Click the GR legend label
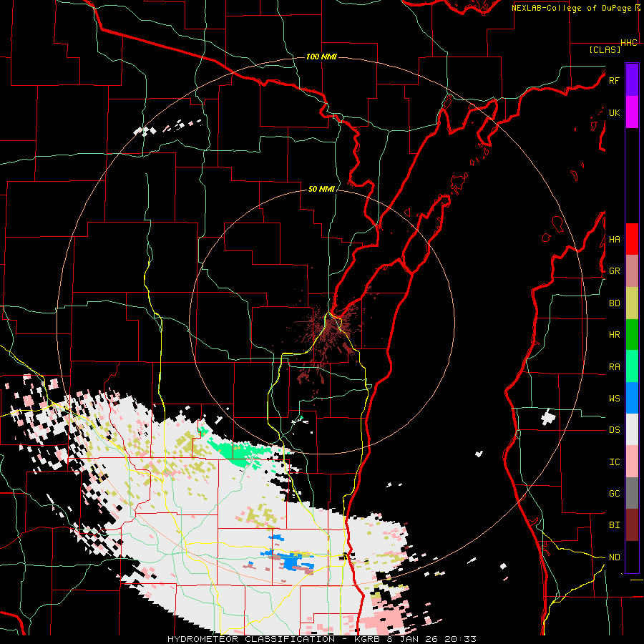 614,271
